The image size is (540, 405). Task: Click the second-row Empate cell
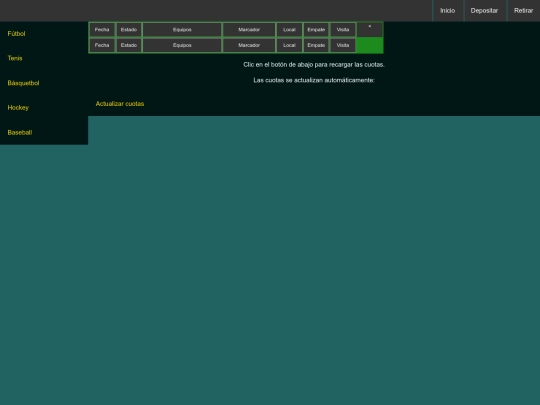click(316, 45)
